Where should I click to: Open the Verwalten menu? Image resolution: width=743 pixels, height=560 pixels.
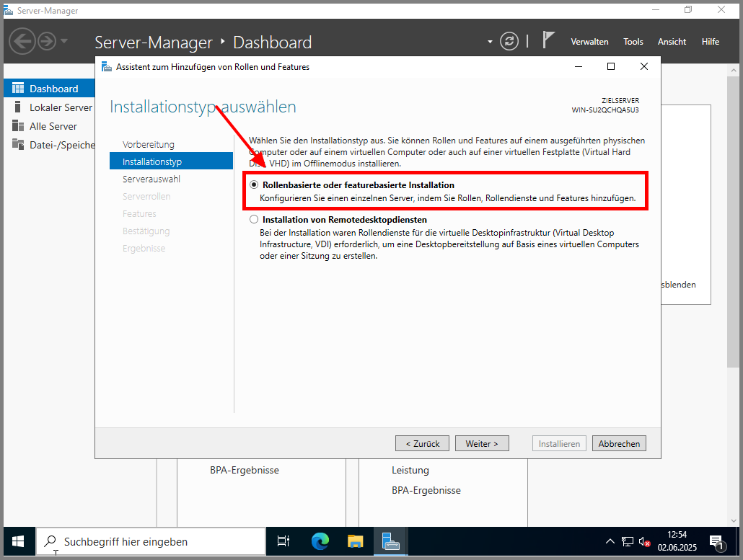coord(589,42)
